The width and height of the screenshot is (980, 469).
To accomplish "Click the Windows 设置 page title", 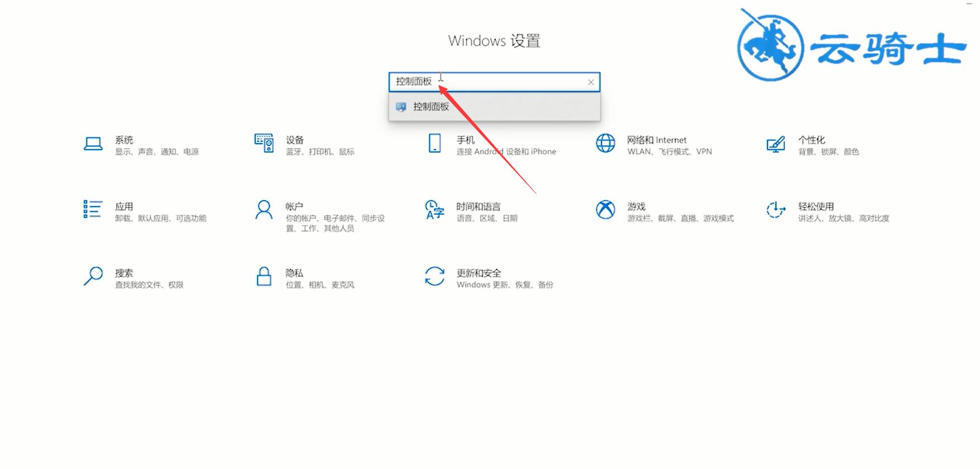I will [494, 41].
